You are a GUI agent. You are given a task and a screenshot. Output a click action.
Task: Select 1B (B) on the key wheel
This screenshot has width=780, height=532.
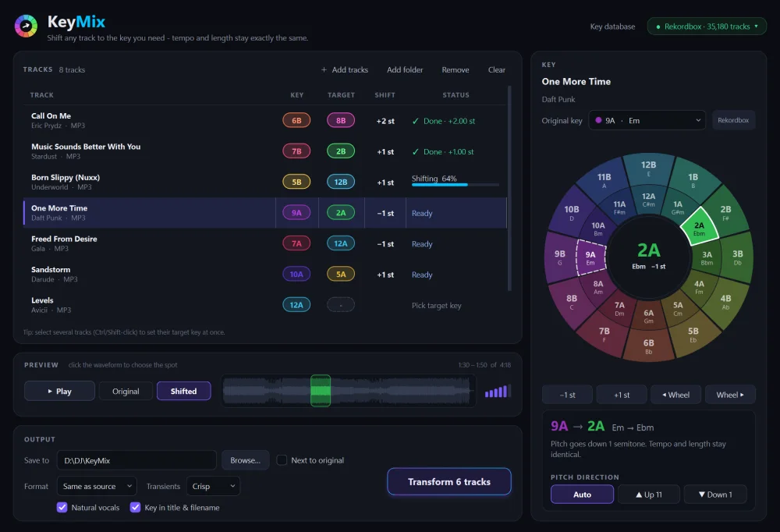[x=693, y=180]
